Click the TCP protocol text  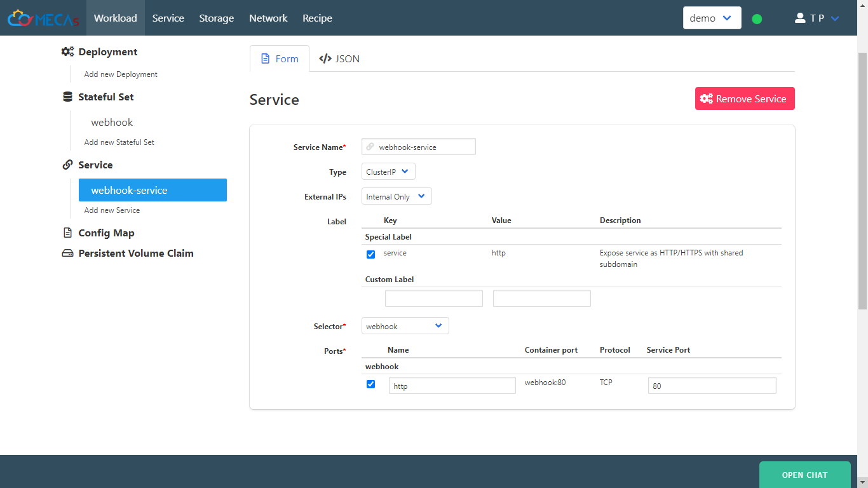click(x=606, y=383)
